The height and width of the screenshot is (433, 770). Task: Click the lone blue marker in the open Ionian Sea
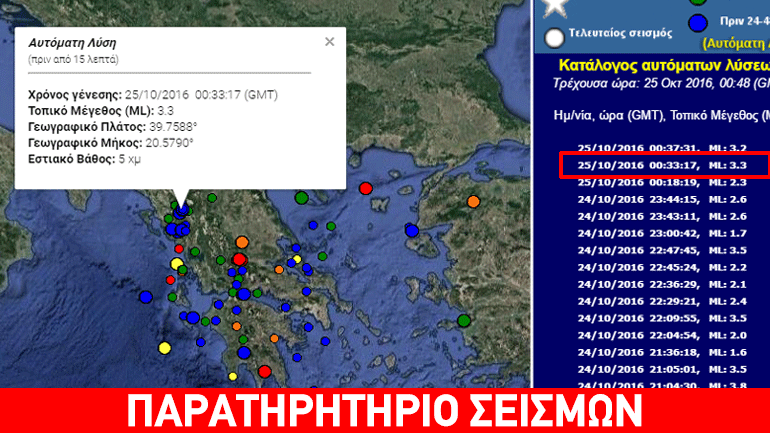[145, 297]
